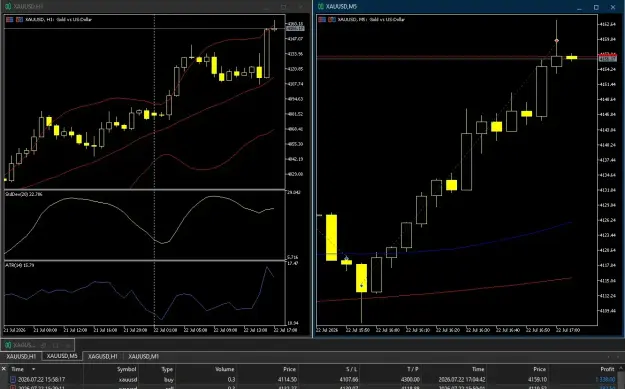Sort trades by the T / P column header
Image resolution: width=625 pixels, height=389 pixels.
[x=413, y=369]
